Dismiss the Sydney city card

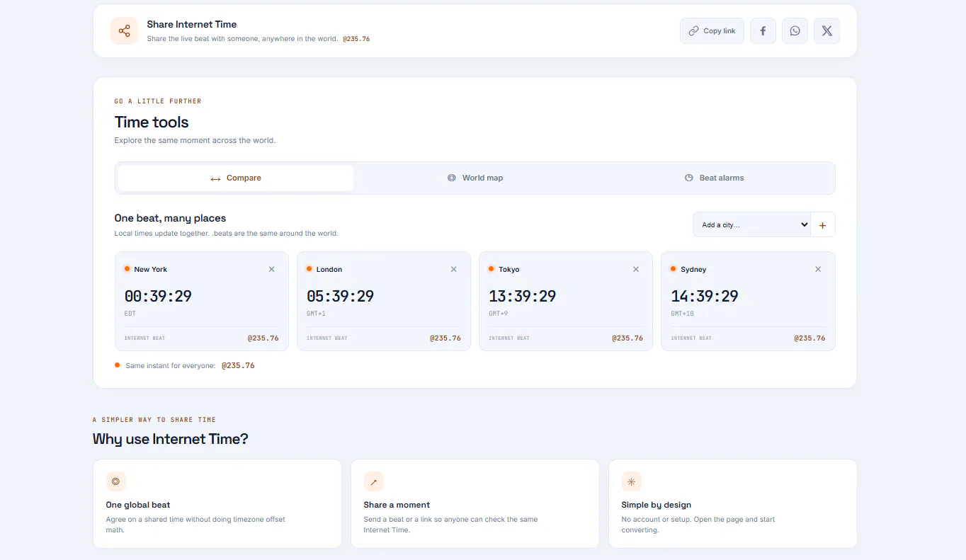coord(818,269)
